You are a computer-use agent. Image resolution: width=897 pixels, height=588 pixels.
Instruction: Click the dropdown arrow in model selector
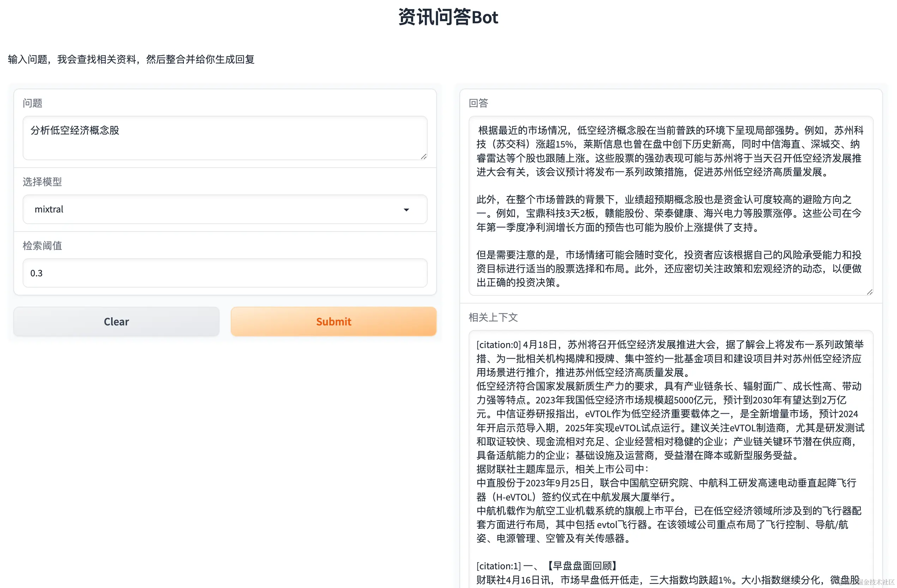[406, 210]
